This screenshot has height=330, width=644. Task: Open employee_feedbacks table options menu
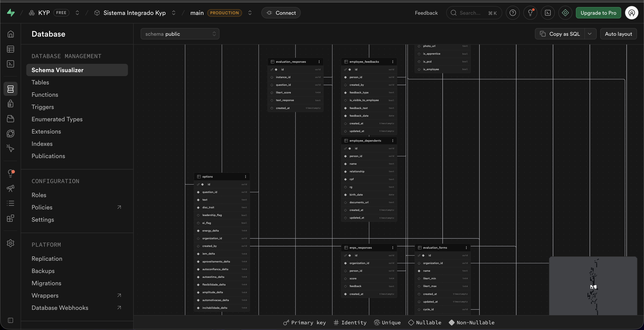pyautogui.click(x=393, y=62)
